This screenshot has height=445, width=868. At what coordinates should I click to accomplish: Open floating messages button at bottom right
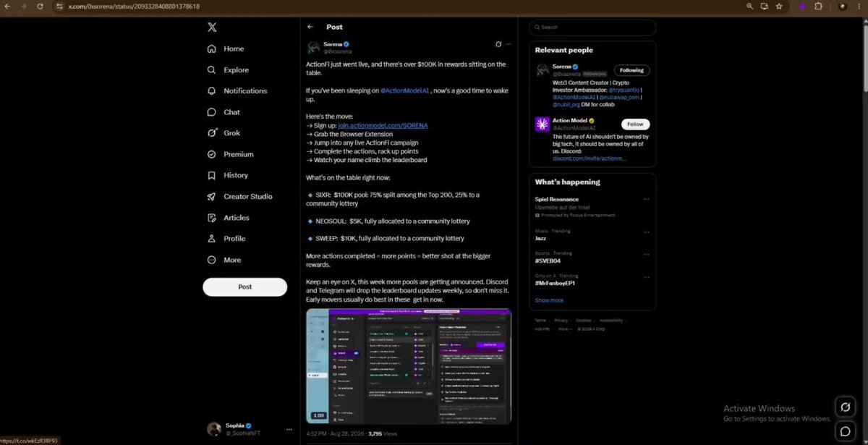tap(844, 431)
